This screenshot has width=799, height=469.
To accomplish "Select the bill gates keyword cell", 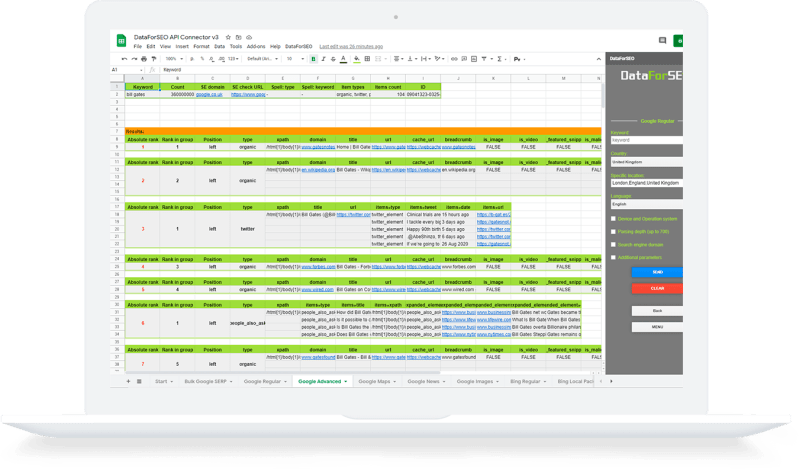I will click(x=143, y=95).
